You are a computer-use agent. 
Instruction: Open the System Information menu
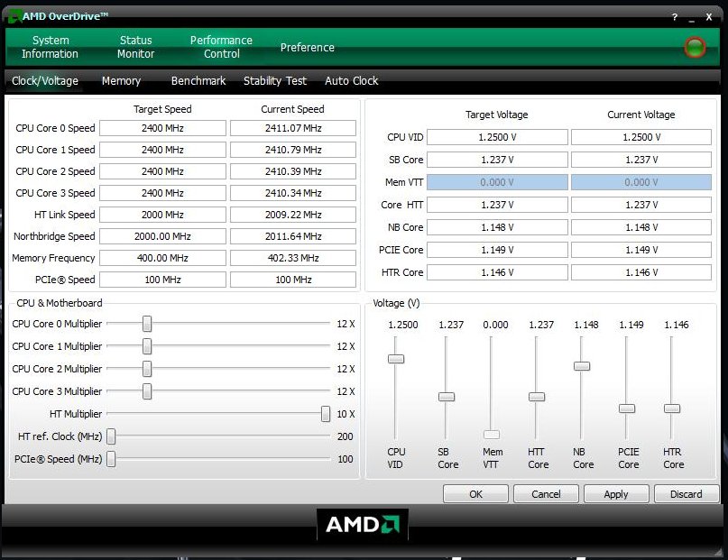coord(51,47)
